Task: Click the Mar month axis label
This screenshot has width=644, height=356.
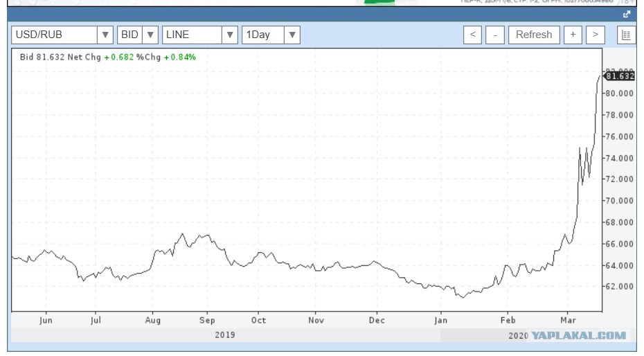Action: [x=568, y=320]
